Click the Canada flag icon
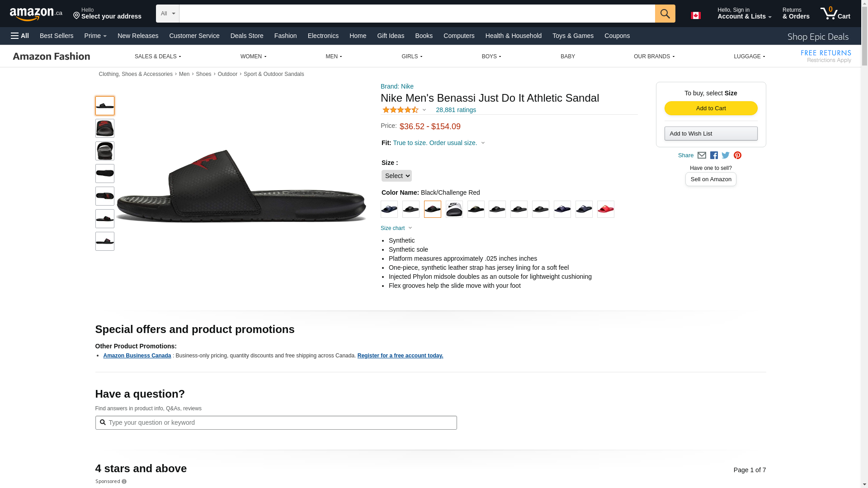Screen dimensions: 868x488 [x=695, y=15]
